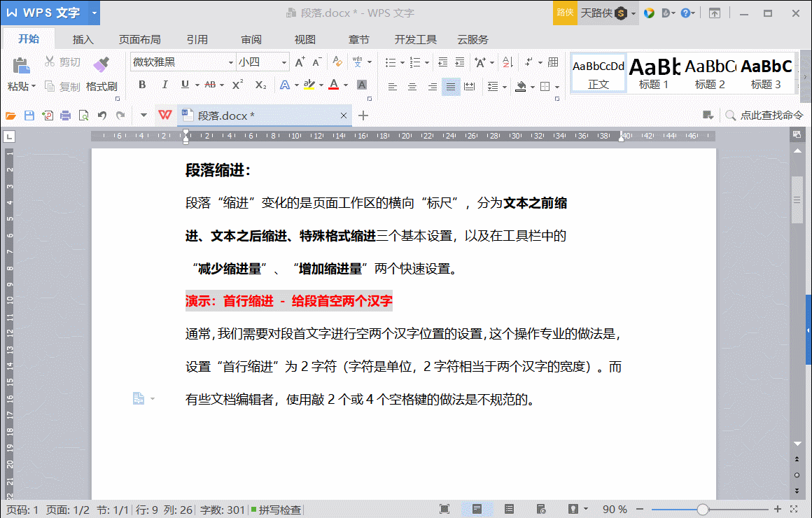Undo the last action
Viewport: 812px width, 518px height.
pyautogui.click(x=102, y=115)
